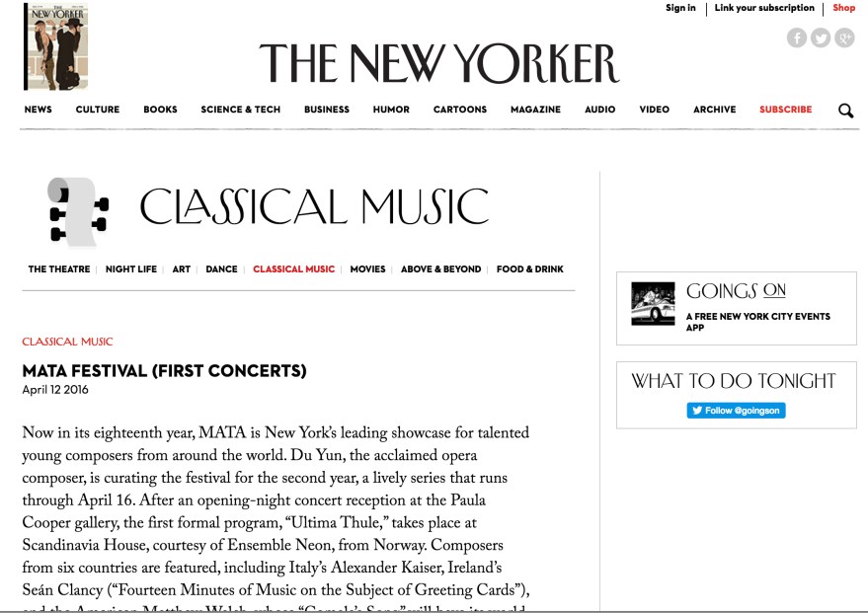
Task: Click the Sign in link
Action: pyautogui.click(x=680, y=8)
